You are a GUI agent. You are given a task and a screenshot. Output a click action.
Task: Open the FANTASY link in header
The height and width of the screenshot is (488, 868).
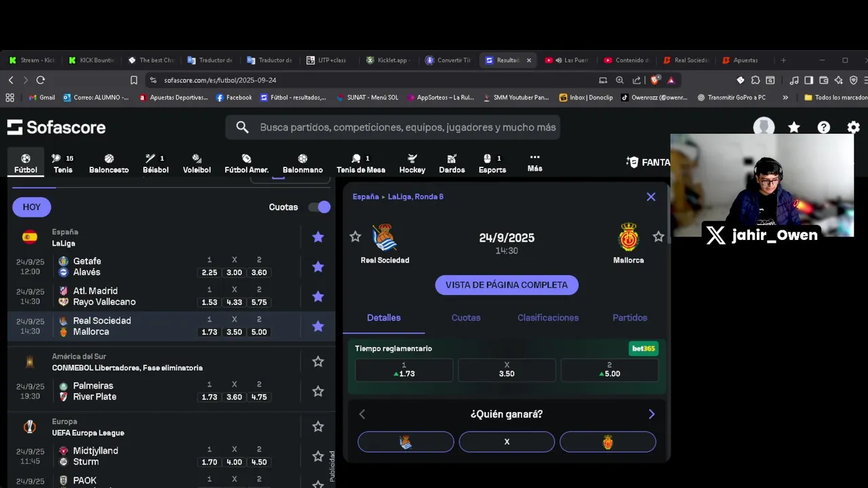pos(648,163)
